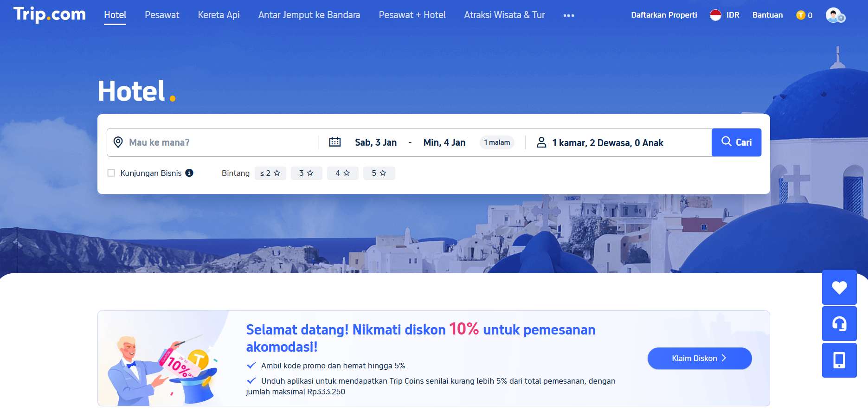
Task: Open customer support headset icon
Action: coord(839,324)
